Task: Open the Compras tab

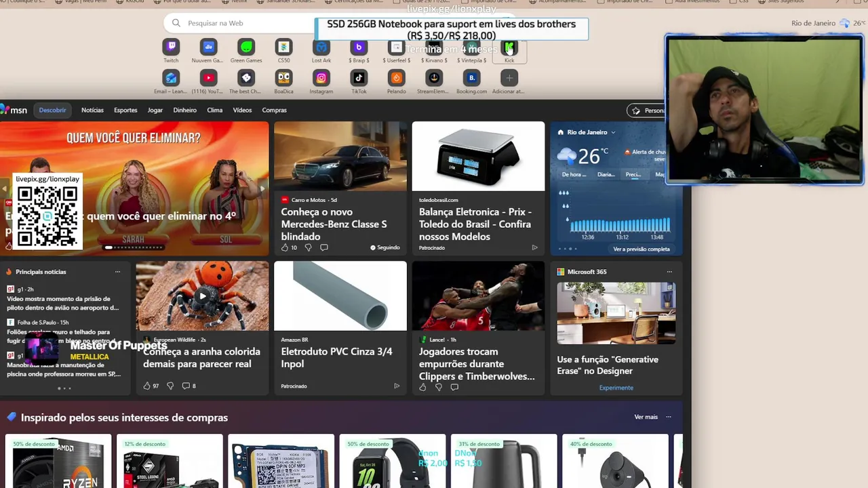Action: coord(274,110)
